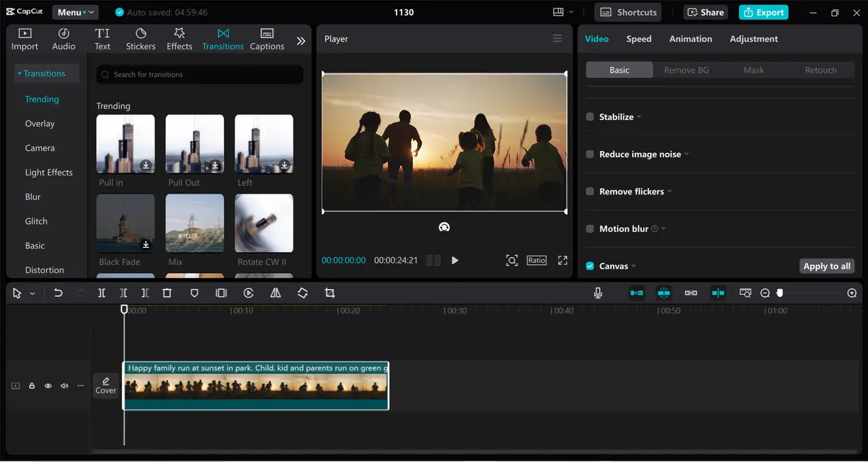Click the Delete clip icon

coord(167,293)
